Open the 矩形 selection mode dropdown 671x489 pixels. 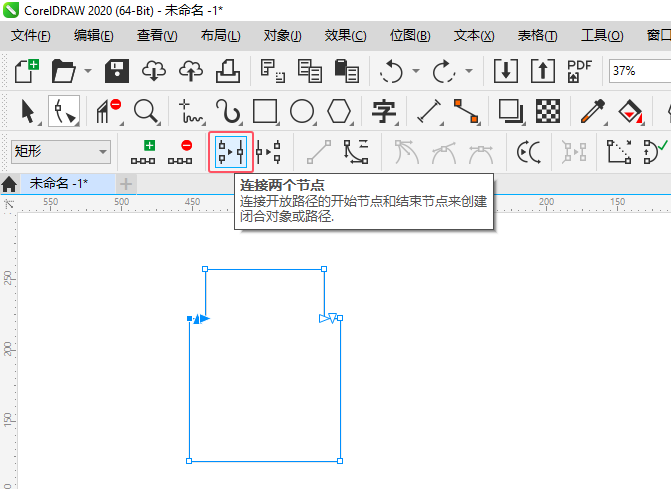tap(60, 151)
